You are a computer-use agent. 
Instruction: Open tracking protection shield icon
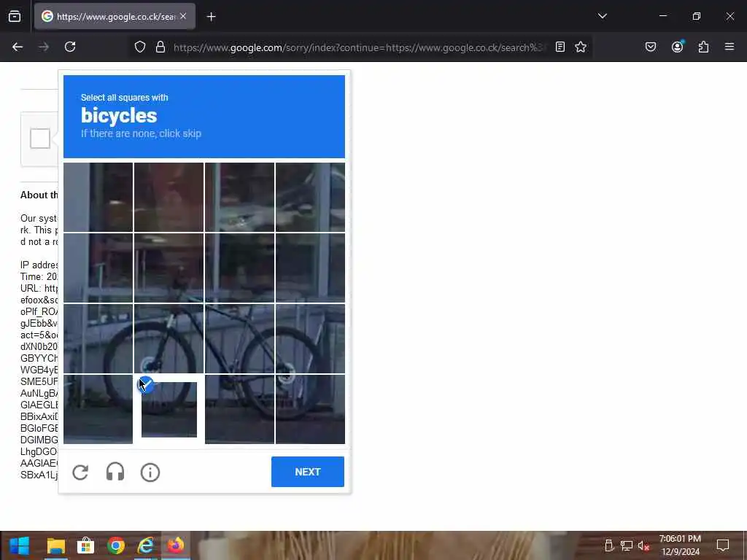(139, 47)
